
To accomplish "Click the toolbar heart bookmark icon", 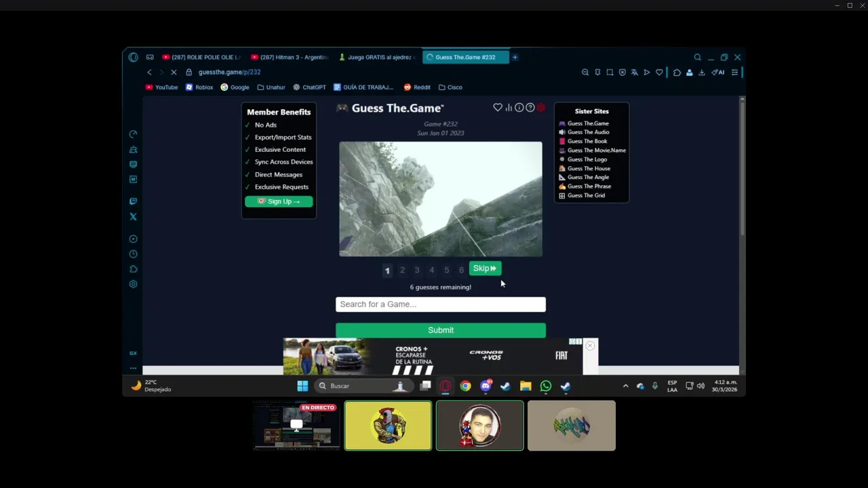I will (659, 73).
